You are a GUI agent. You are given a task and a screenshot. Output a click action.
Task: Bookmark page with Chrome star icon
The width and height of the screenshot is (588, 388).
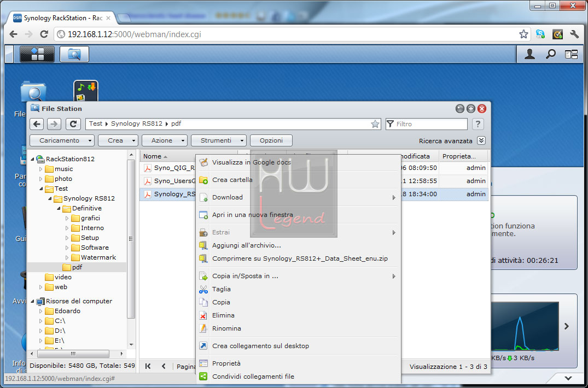(x=523, y=34)
